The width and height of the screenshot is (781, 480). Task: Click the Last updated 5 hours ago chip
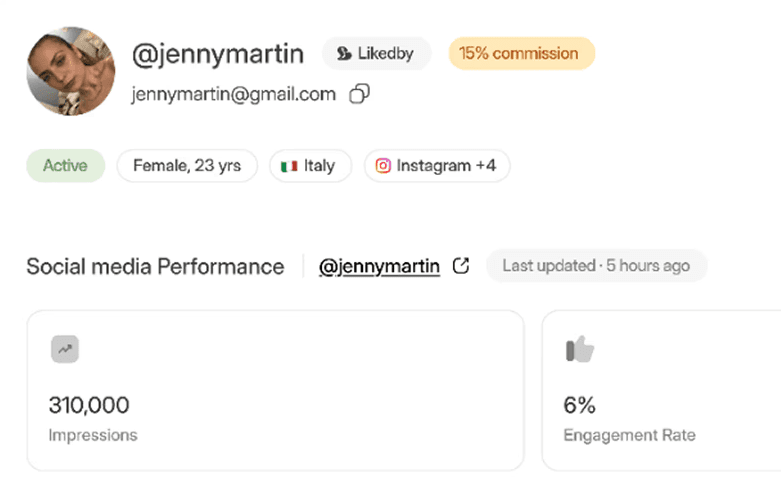coord(596,266)
